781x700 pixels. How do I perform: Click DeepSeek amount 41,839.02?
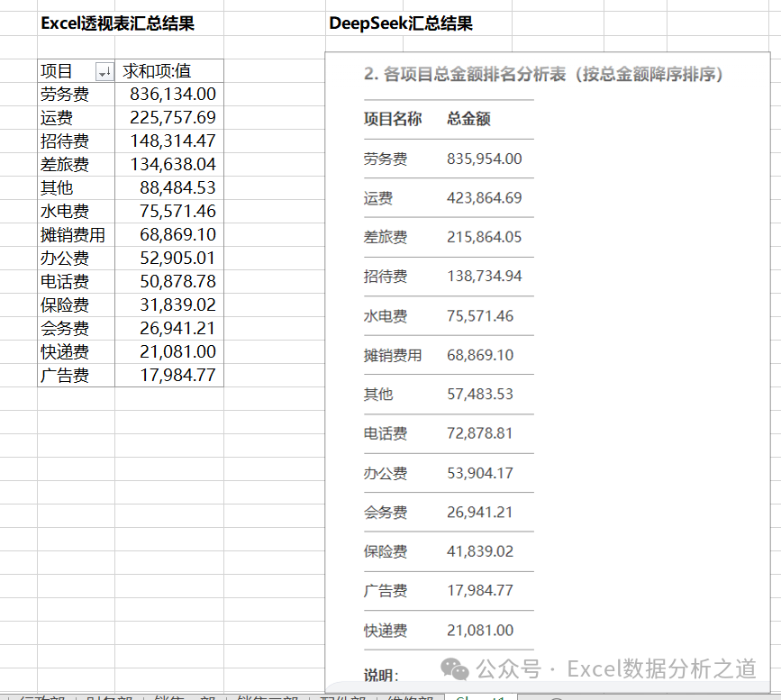(479, 551)
